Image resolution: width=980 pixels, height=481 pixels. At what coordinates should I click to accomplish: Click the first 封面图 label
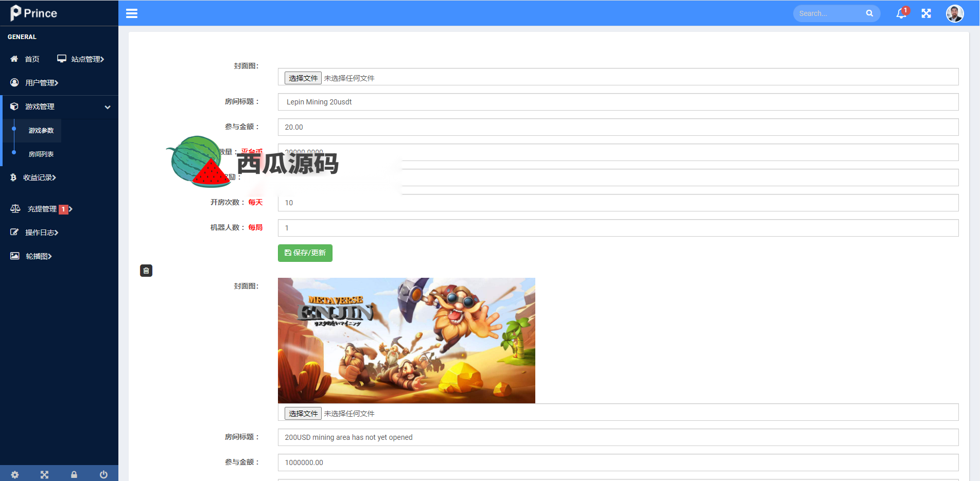click(246, 66)
